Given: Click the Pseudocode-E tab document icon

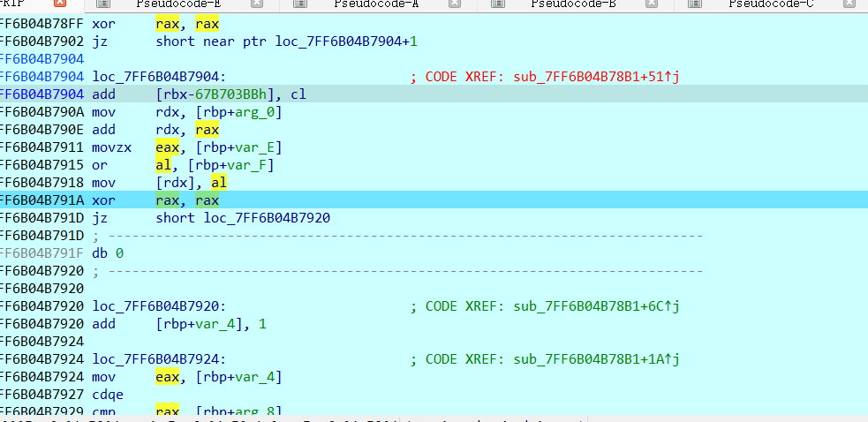Looking at the screenshot, I should point(103,4).
